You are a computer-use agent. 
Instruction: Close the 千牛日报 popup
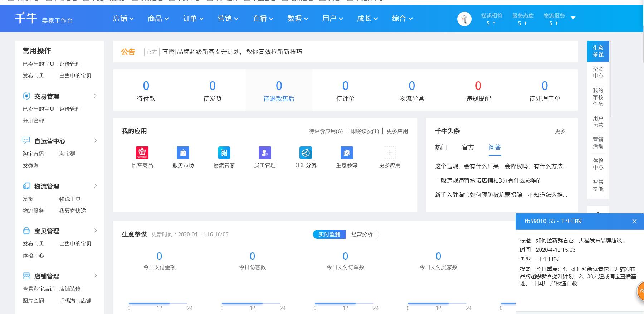point(634,221)
